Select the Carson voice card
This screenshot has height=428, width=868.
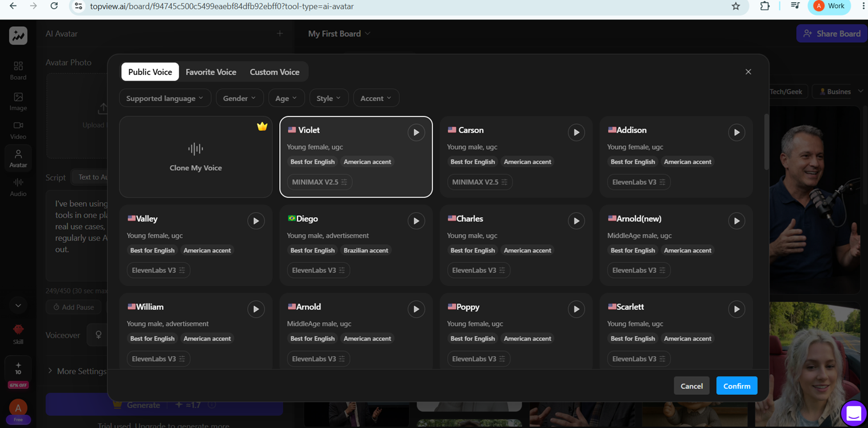coord(516,157)
